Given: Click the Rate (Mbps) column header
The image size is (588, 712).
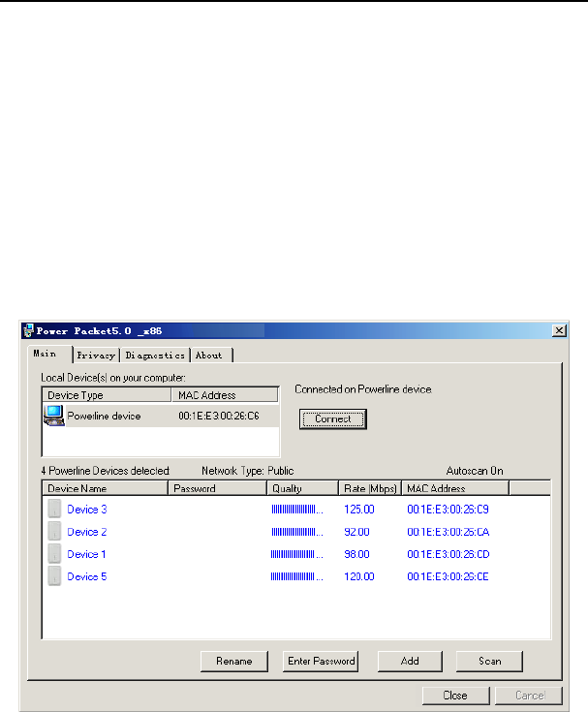Looking at the screenshot, I should 370,488.
